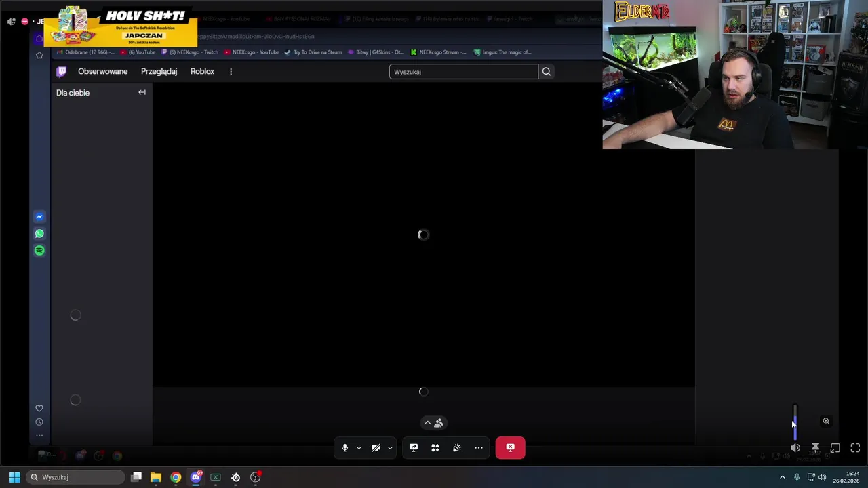The height and width of the screenshot is (488, 868).
Task: Open the activities grid button
Action: 435,447
